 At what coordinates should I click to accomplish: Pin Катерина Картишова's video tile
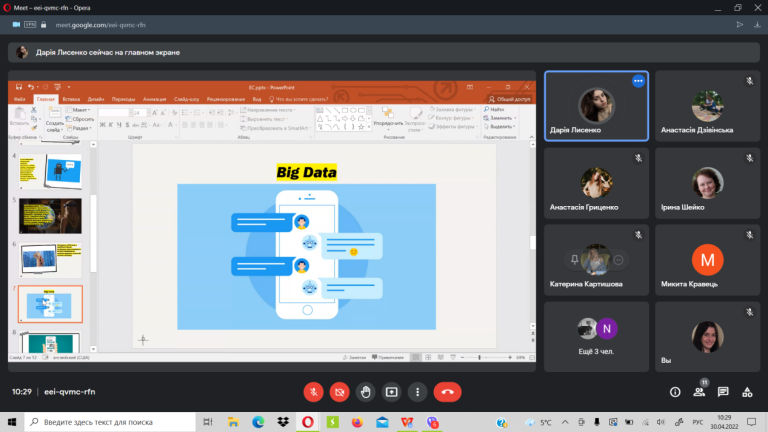(575, 260)
